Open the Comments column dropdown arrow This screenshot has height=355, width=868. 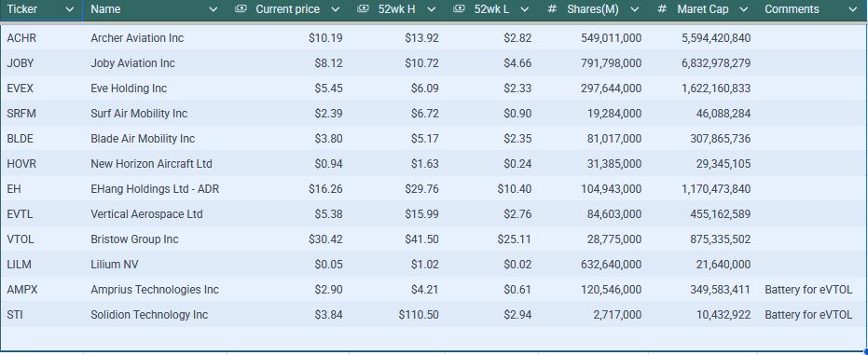click(x=852, y=9)
